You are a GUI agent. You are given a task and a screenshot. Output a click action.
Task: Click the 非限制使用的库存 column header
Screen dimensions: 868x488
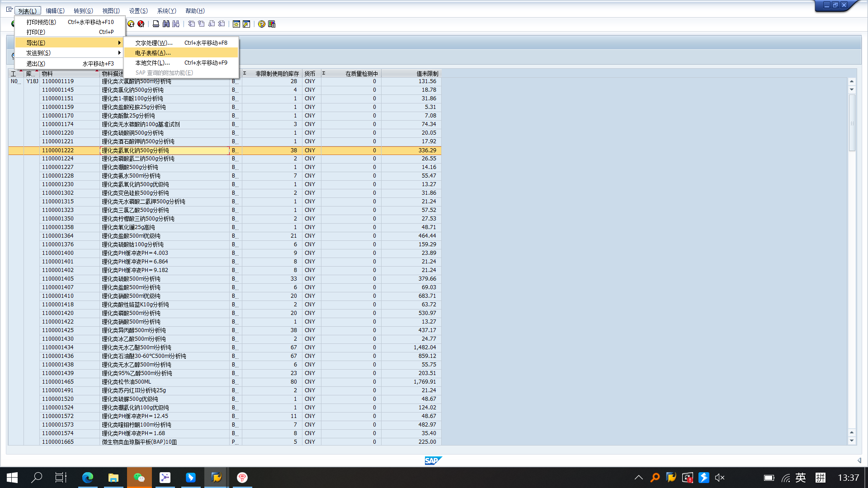[272, 73]
